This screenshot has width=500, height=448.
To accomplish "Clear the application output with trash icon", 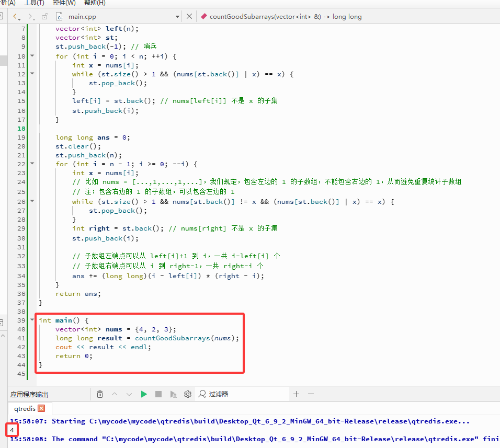I will 100,394.
